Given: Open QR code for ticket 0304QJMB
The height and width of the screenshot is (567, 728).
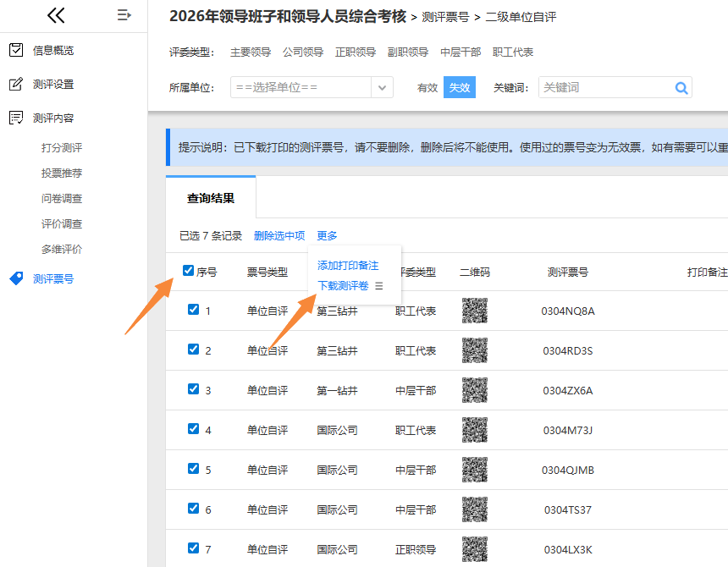Looking at the screenshot, I should [475, 470].
